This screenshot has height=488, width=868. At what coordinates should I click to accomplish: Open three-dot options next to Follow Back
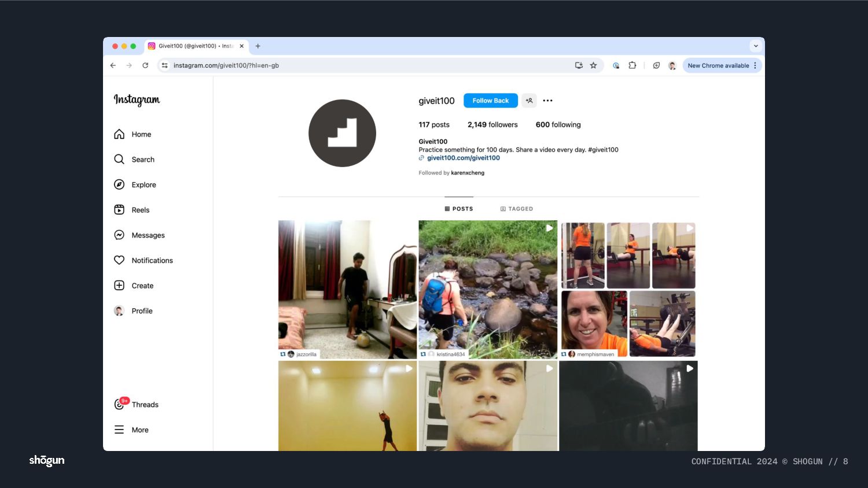[547, 101]
